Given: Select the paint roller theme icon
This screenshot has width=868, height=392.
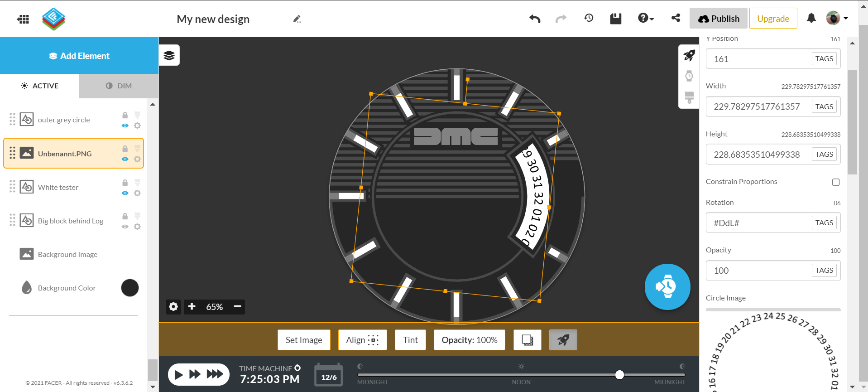Looking at the screenshot, I should click(x=689, y=97).
